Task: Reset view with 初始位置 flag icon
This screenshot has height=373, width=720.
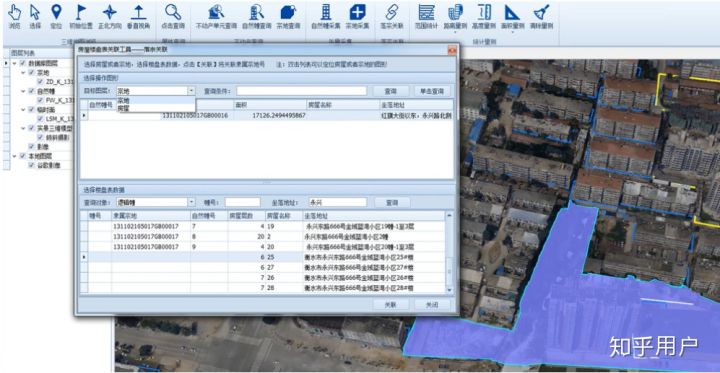Action: pyautogui.click(x=81, y=17)
